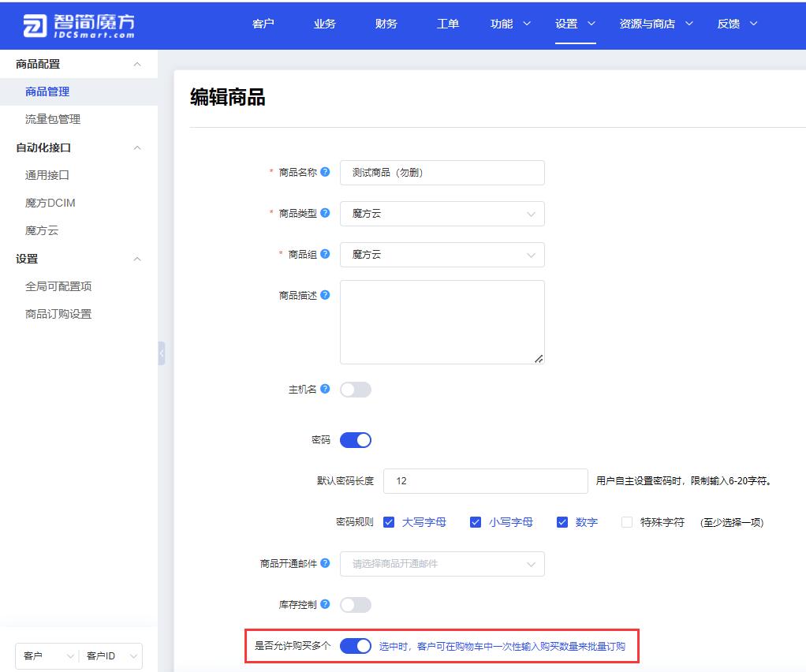Open the 商品类型 dropdown
The width and height of the screenshot is (806, 672).
(442, 214)
